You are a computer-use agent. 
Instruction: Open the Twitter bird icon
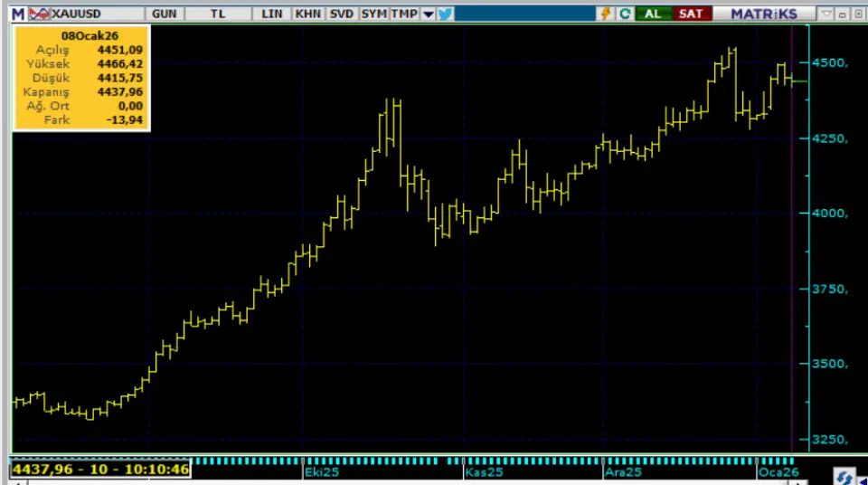tap(445, 14)
